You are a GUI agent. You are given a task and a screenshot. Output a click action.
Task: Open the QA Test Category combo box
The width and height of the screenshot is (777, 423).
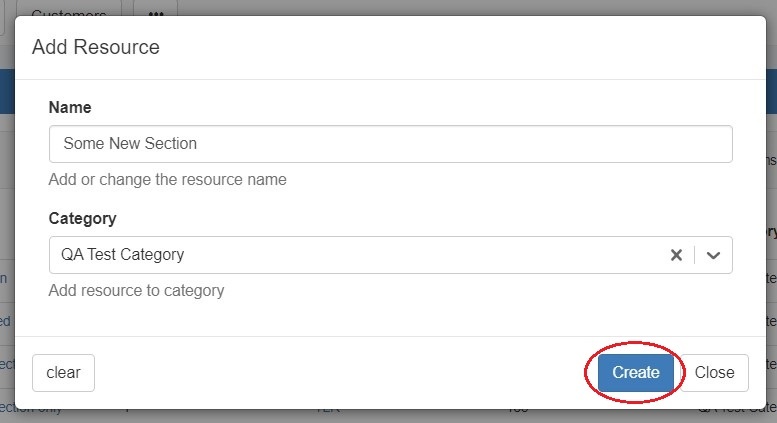350,255
